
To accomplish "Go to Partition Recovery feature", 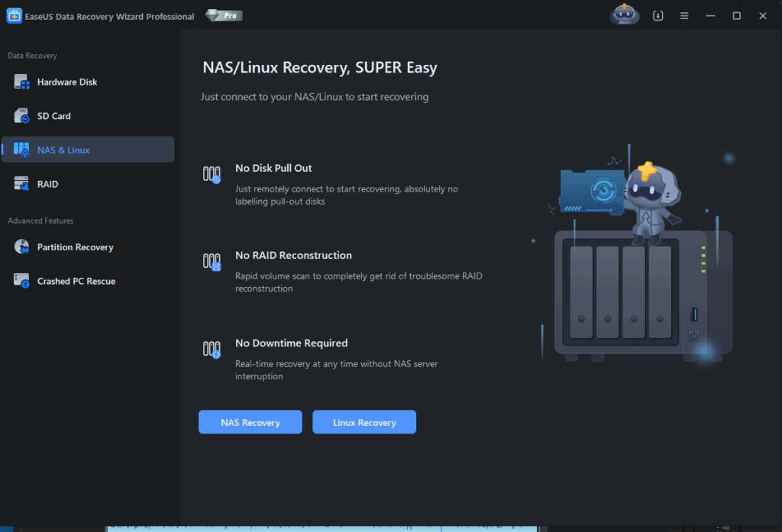I will coord(88,247).
